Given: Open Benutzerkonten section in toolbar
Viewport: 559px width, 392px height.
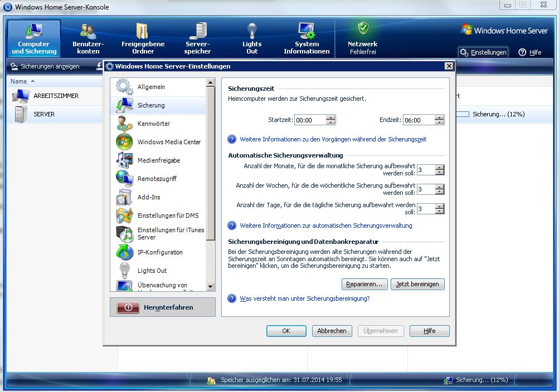Looking at the screenshot, I should pos(88,38).
